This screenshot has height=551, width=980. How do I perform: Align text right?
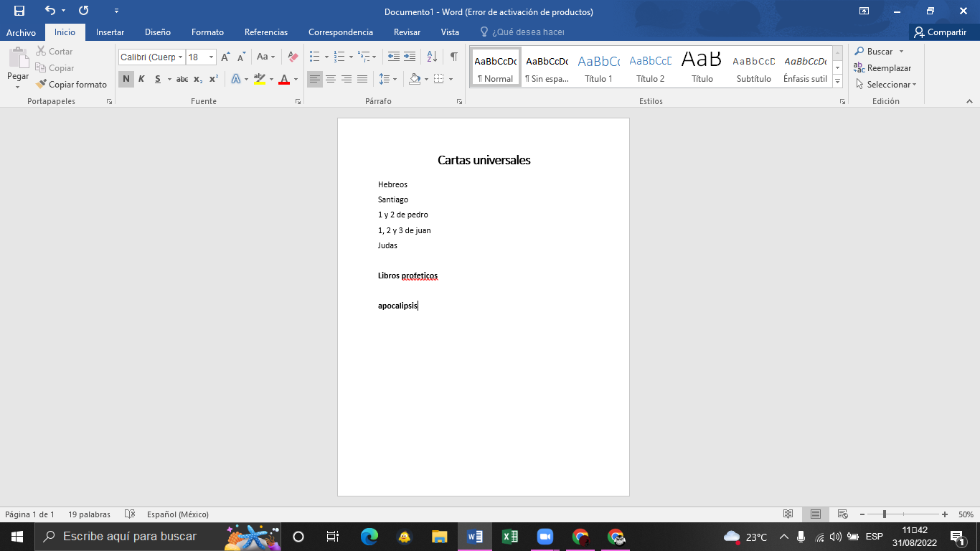[347, 79]
